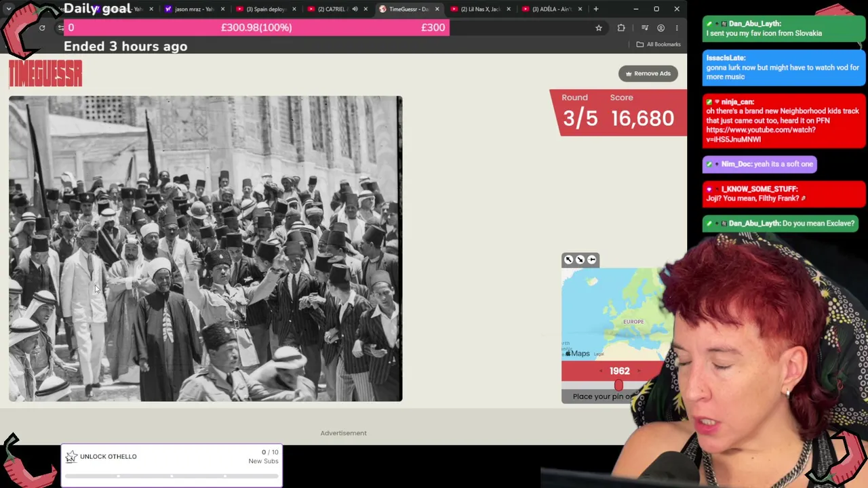Image resolution: width=868 pixels, height=488 pixels.
Task: Open the Chrome three-dot menu
Action: click(x=677, y=28)
